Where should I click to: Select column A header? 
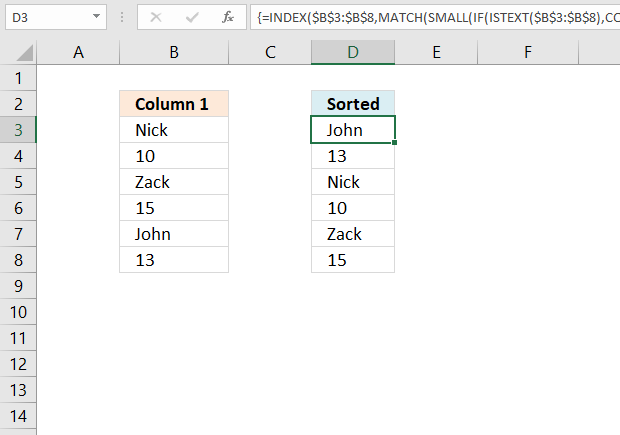pos(78,52)
